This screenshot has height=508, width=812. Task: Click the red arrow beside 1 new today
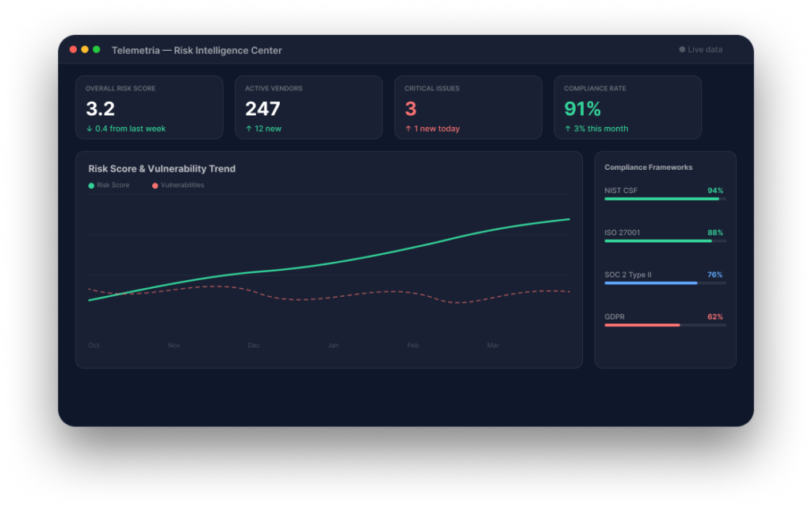point(408,129)
